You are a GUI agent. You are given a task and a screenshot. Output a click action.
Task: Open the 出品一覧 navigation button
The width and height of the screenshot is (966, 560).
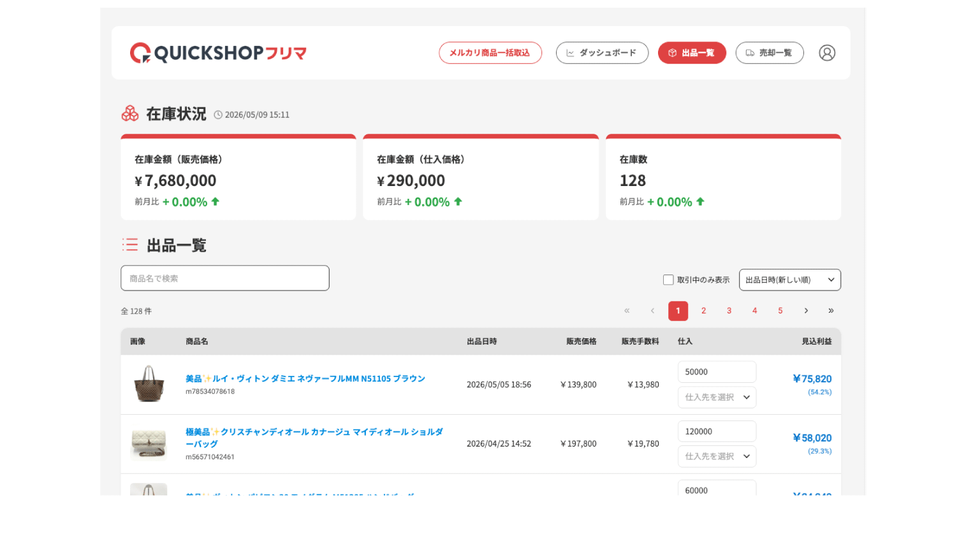692,53
